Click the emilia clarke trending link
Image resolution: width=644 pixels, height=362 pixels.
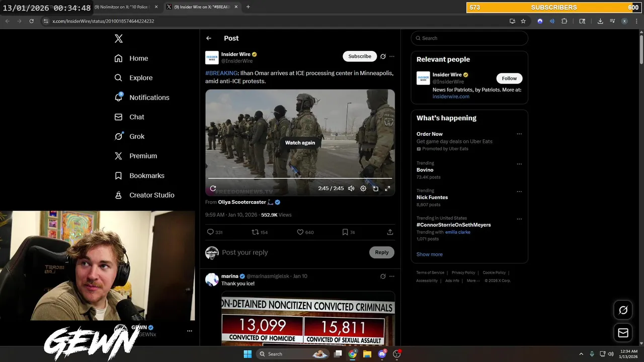458,232
